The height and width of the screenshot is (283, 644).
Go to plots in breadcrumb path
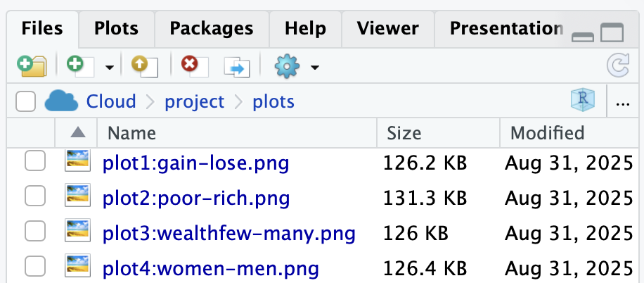click(x=273, y=102)
